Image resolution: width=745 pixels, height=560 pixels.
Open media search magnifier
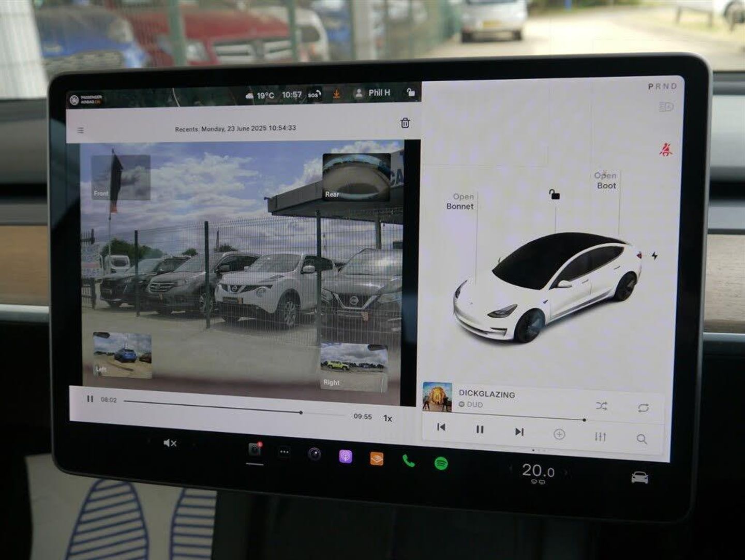642,439
